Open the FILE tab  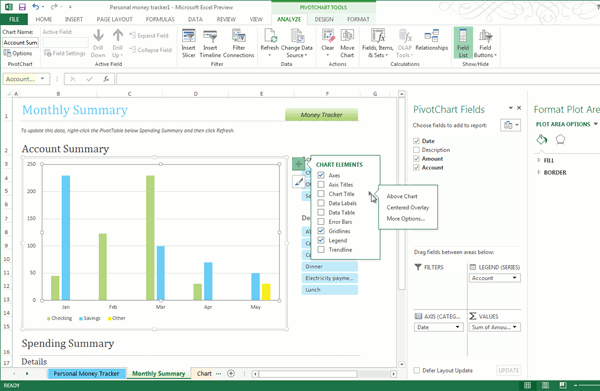point(14,19)
